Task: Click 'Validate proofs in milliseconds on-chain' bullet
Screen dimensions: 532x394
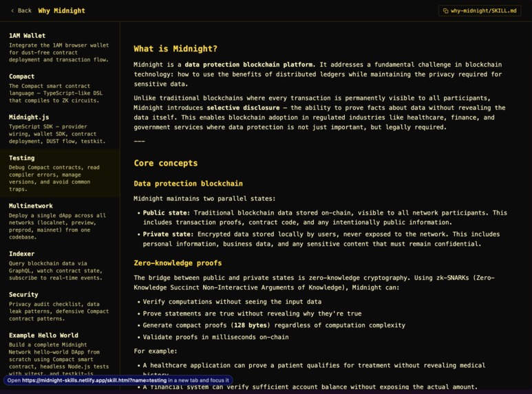Action: [216, 337]
